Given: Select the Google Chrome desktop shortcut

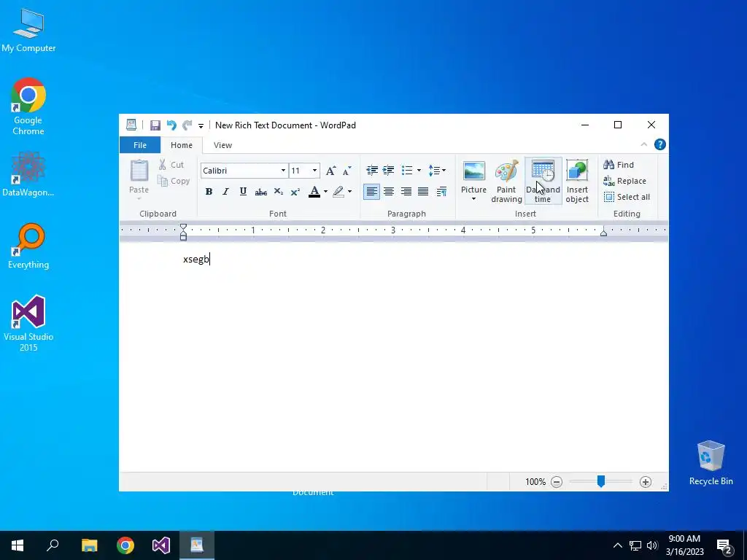Looking at the screenshot, I should [28, 106].
